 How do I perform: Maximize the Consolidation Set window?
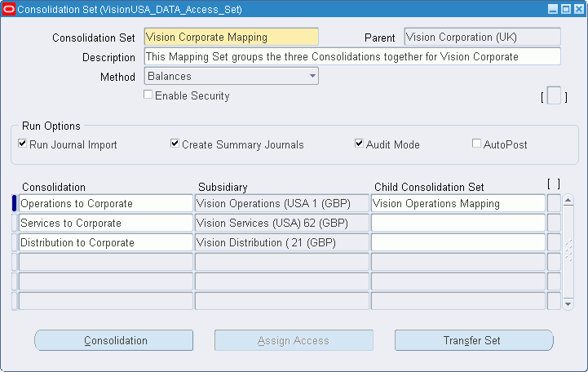[566, 9]
